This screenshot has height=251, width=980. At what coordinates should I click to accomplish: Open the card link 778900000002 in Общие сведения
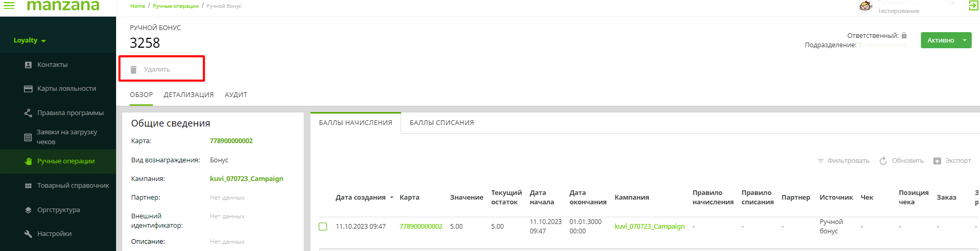click(x=231, y=141)
